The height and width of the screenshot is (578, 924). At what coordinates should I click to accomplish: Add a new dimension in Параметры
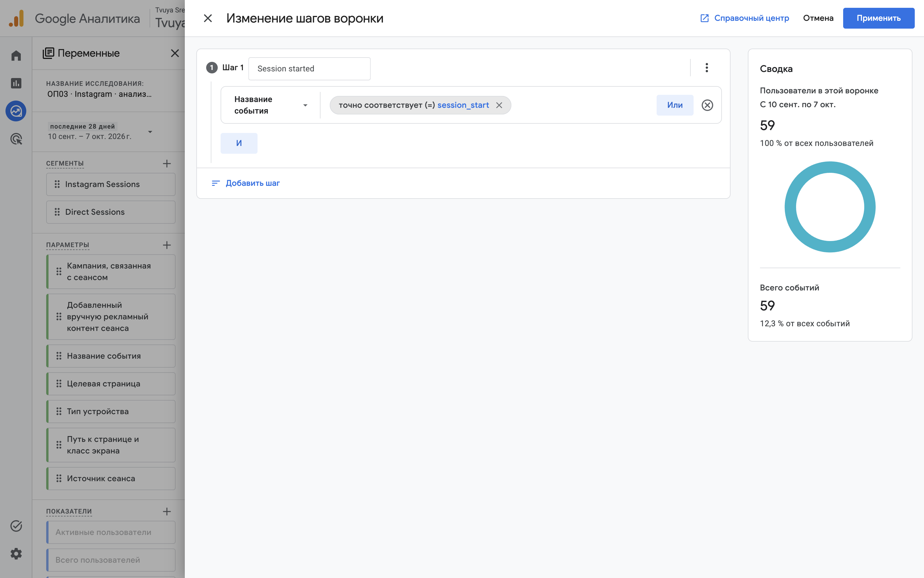tap(167, 245)
